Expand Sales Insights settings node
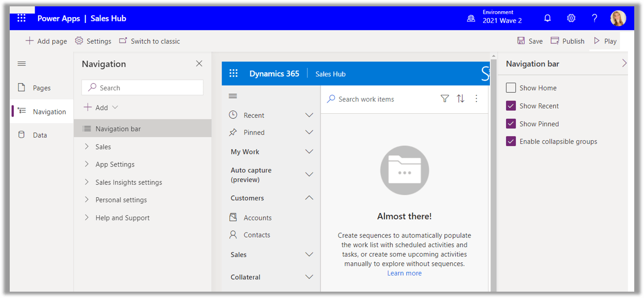The width and height of the screenshot is (644, 298). coord(87,182)
